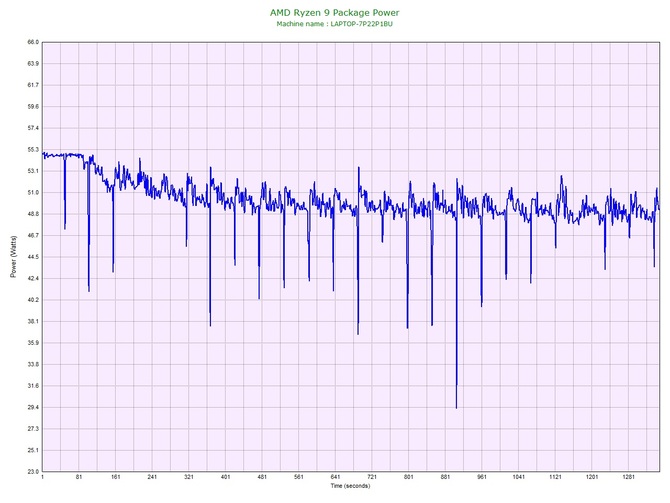Click the chart title 'AMD Ryzen 9 Package Power'

point(335,13)
